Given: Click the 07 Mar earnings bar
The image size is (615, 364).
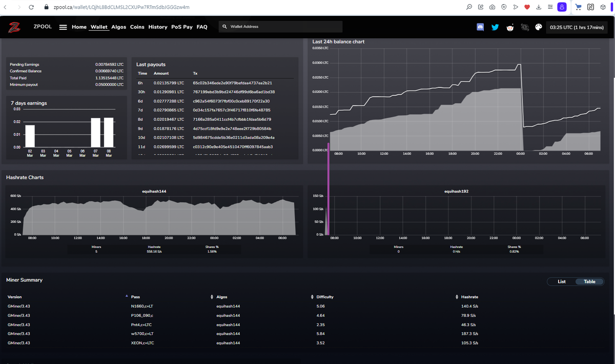Looking at the screenshot, I should (96, 133).
